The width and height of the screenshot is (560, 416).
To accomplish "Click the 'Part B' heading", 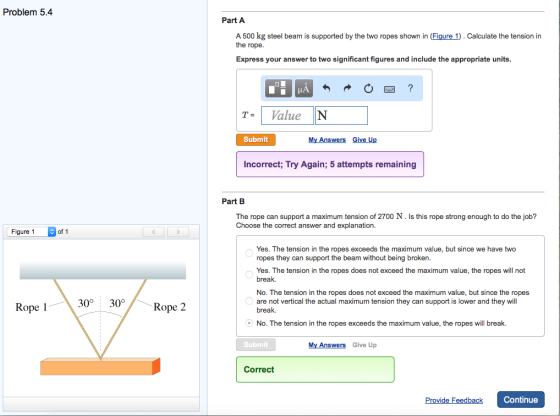I will [233, 201].
